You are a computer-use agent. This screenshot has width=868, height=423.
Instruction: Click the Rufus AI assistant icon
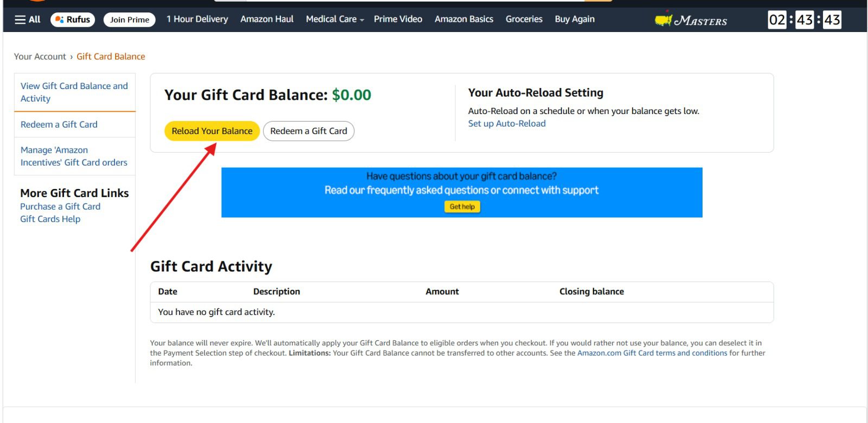(72, 19)
